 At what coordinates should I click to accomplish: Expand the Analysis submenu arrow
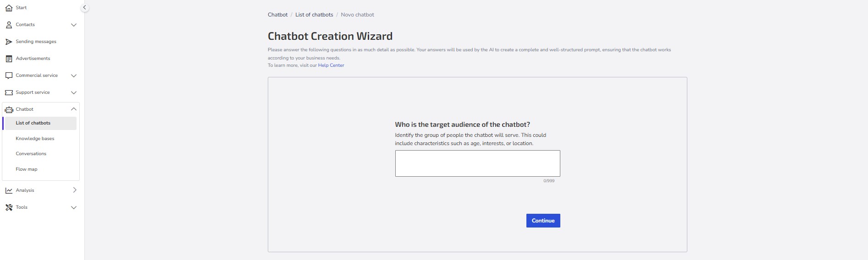point(74,190)
